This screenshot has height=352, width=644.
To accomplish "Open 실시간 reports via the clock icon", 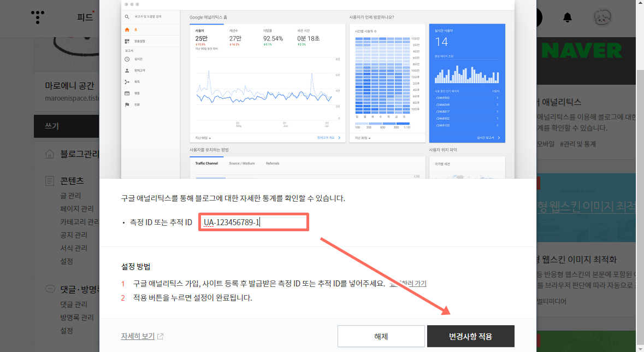I will 127,59.
